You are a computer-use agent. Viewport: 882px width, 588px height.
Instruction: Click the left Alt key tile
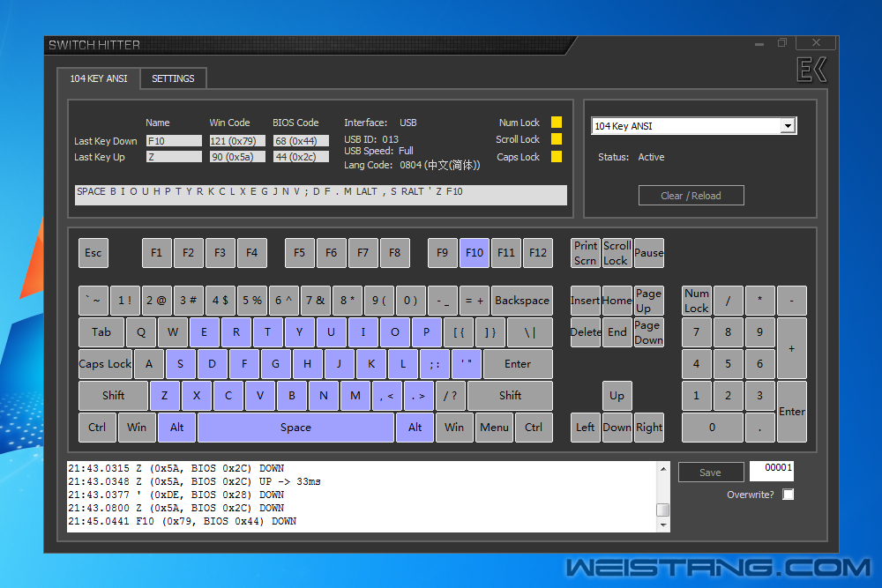coord(176,428)
